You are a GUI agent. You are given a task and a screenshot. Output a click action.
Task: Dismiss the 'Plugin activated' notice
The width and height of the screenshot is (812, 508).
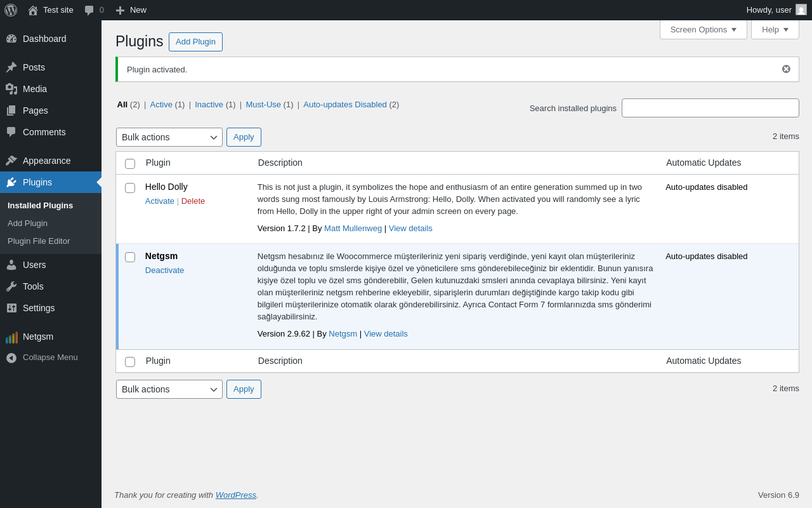pyautogui.click(x=786, y=69)
